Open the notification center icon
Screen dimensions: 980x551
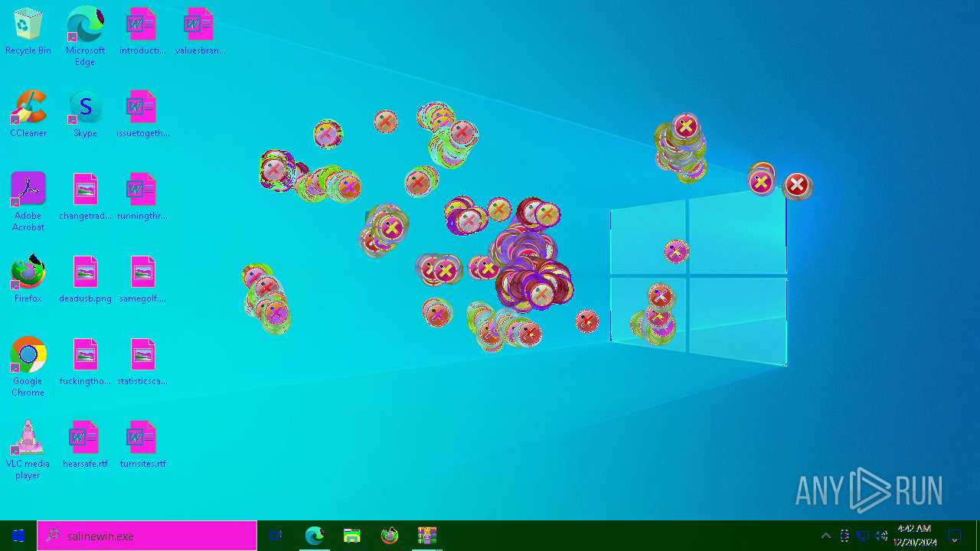pyautogui.click(x=955, y=536)
